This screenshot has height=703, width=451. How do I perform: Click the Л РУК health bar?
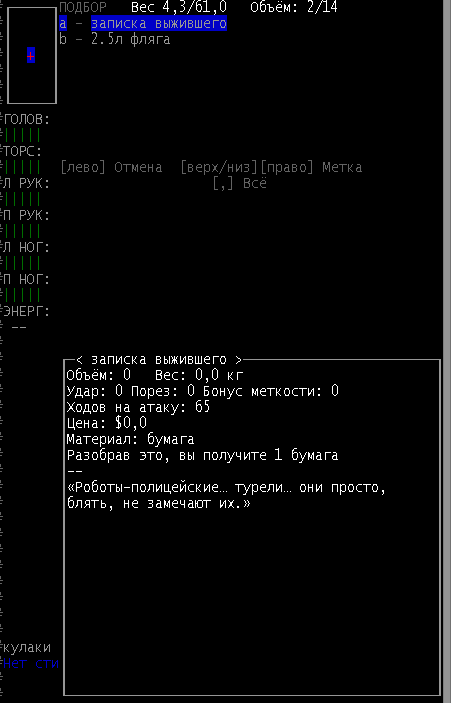[22, 199]
